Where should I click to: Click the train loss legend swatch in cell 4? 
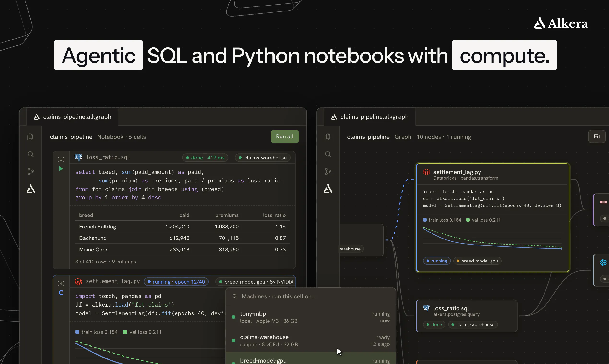(x=77, y=332)
